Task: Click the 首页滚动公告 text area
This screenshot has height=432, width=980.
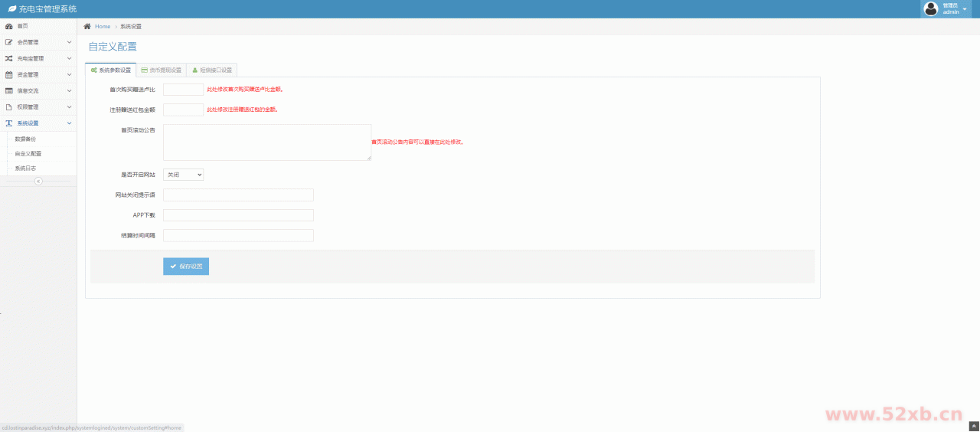Action: coord(267,142)
